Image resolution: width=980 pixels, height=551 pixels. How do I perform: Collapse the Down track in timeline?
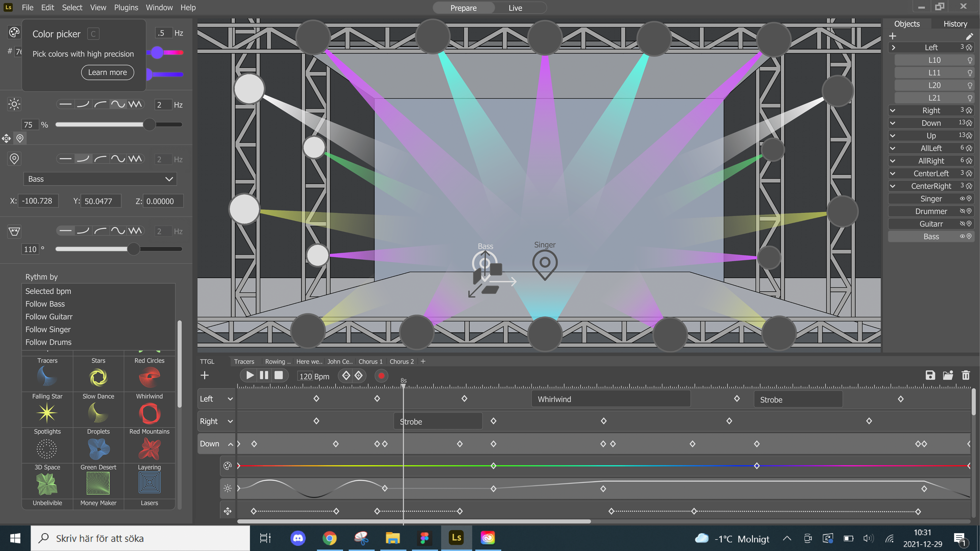click(x=230, y=444)
